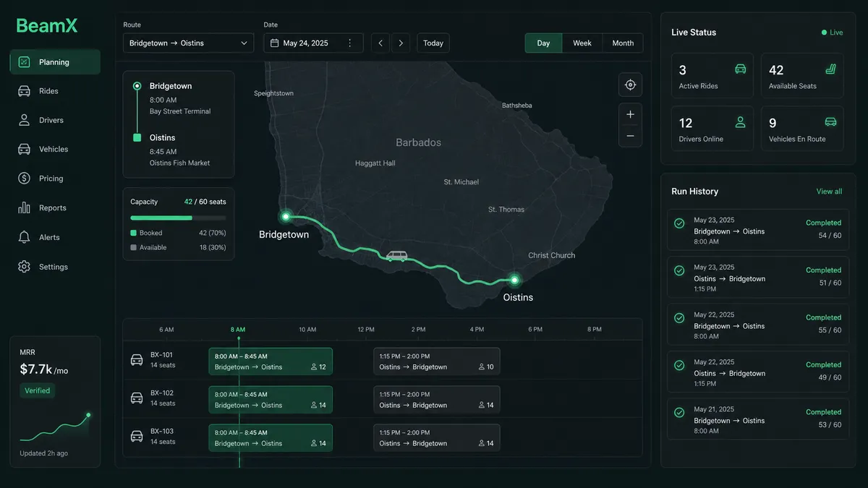The width and height of the screenshot is (868, 488).
Task: Click the date field May 24, 2025
Action: pos(313,43)
